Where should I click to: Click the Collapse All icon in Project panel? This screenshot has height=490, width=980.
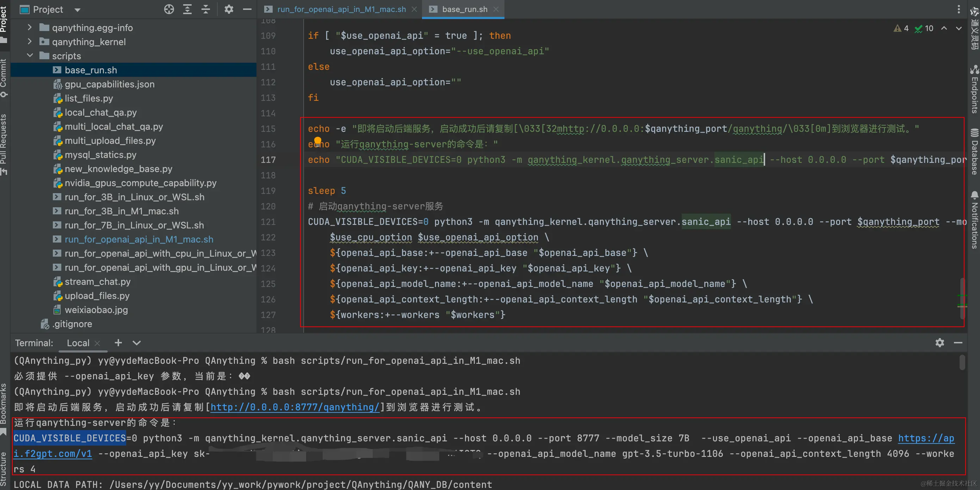[x=205, y=10]
